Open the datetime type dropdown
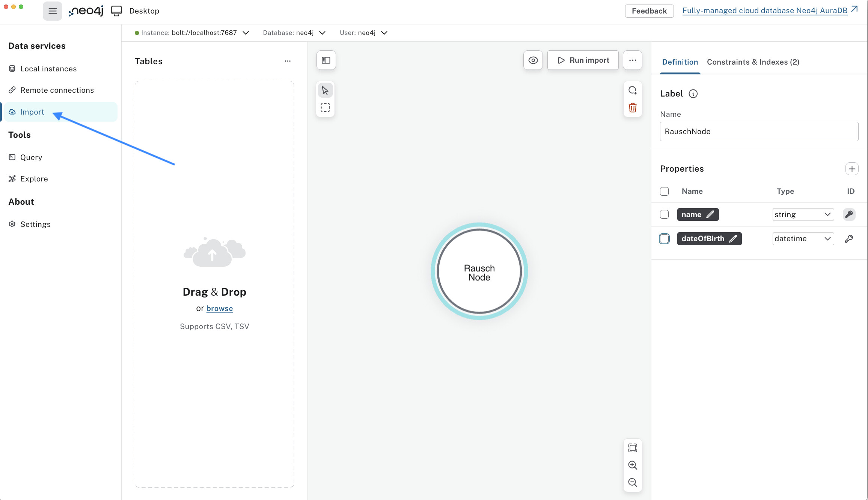 pos(803,239)
